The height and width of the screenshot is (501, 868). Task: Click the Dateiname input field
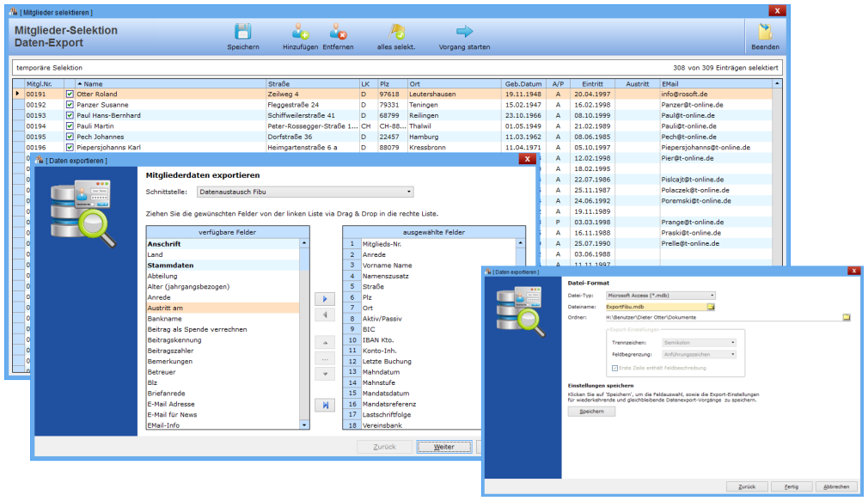click(656, 306)
